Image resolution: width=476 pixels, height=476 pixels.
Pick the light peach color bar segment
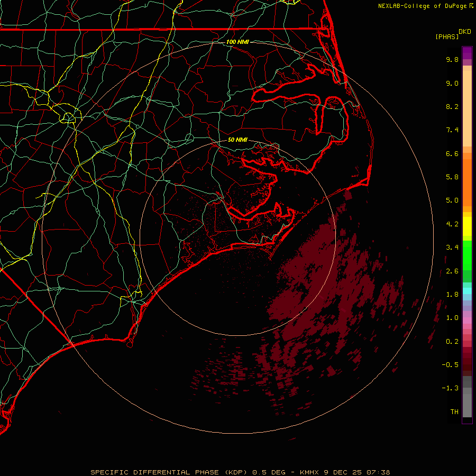tap(467, 108)
